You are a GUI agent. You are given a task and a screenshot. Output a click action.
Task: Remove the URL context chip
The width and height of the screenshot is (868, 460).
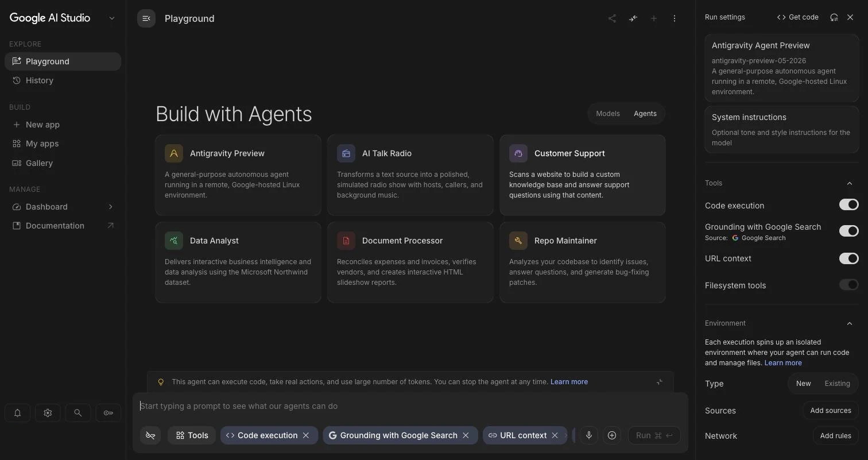coord(555,435)
